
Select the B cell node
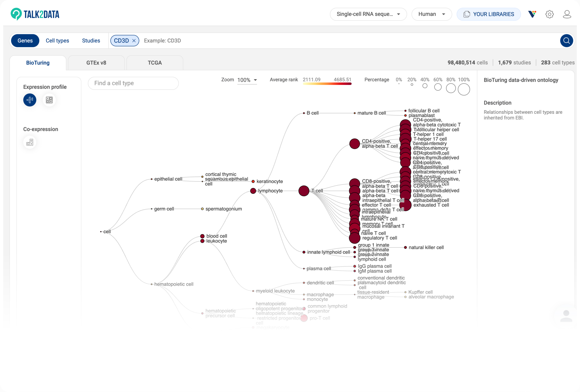tap(304, 113)
